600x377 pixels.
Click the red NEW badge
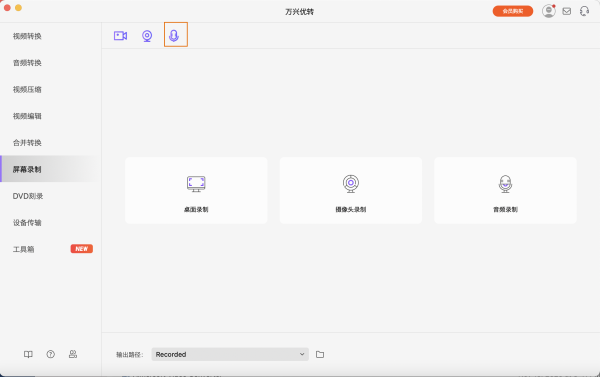point(82,249)
